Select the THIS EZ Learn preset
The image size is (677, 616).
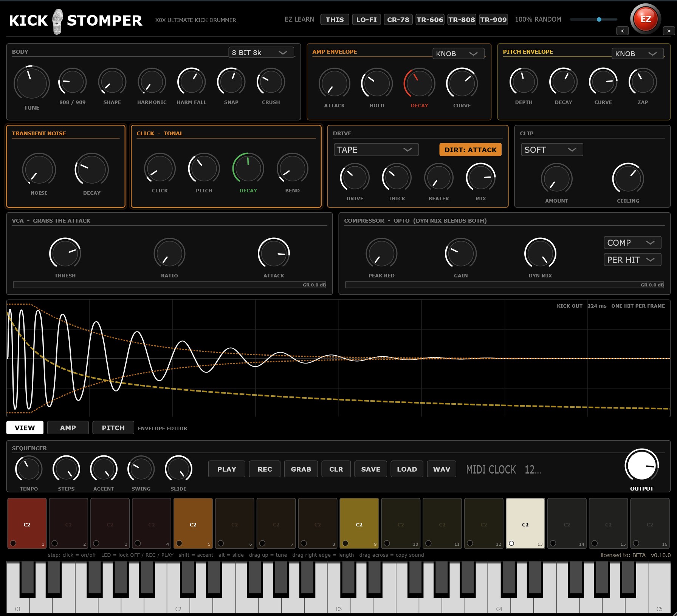click(335, 20)
